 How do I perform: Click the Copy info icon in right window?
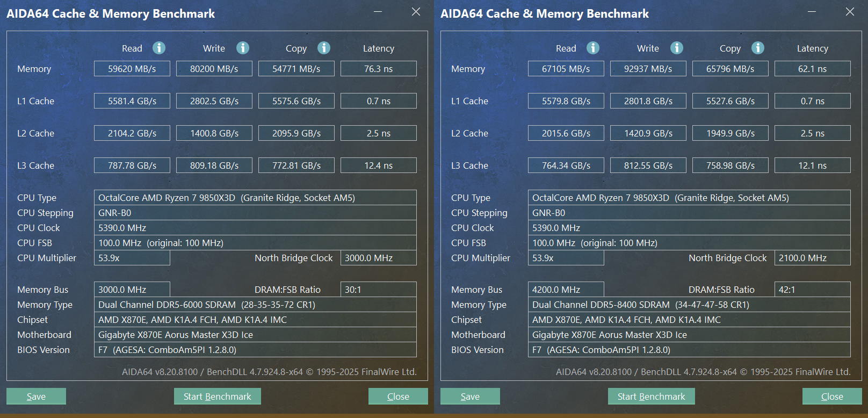click(758, 48)
